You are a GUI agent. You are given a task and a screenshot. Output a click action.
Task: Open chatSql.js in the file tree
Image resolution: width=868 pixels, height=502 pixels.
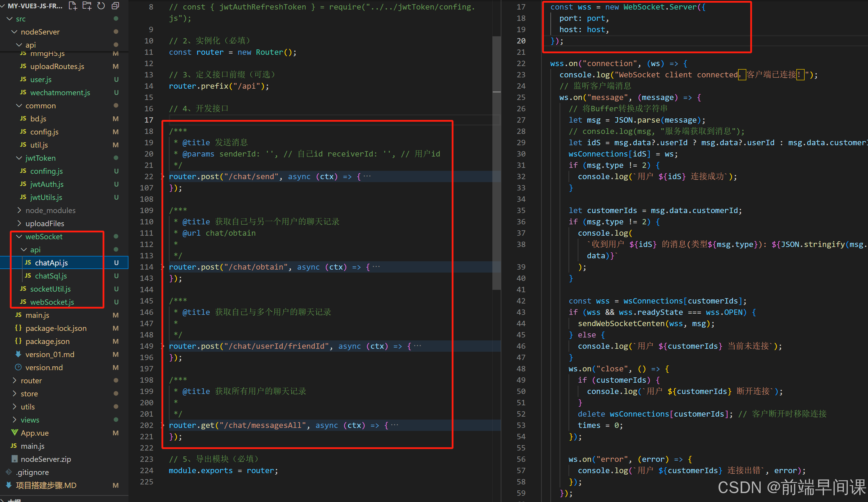tap(51, 276)
